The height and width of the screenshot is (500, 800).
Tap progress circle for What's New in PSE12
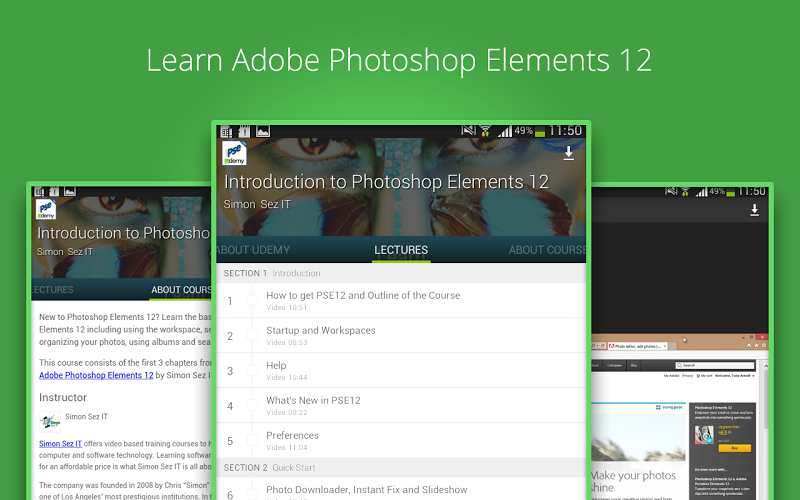[253, 406]
